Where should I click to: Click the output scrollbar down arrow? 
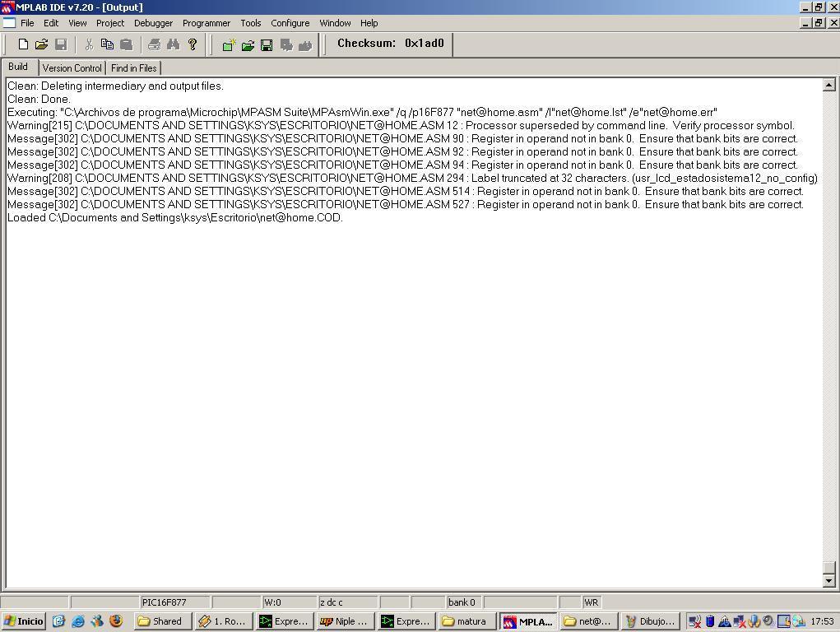(828, 580)
